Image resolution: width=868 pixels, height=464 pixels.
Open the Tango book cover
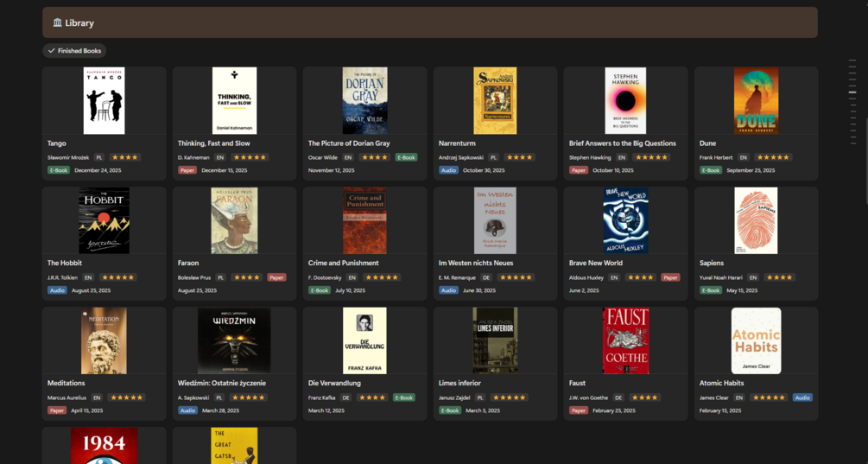104,101
